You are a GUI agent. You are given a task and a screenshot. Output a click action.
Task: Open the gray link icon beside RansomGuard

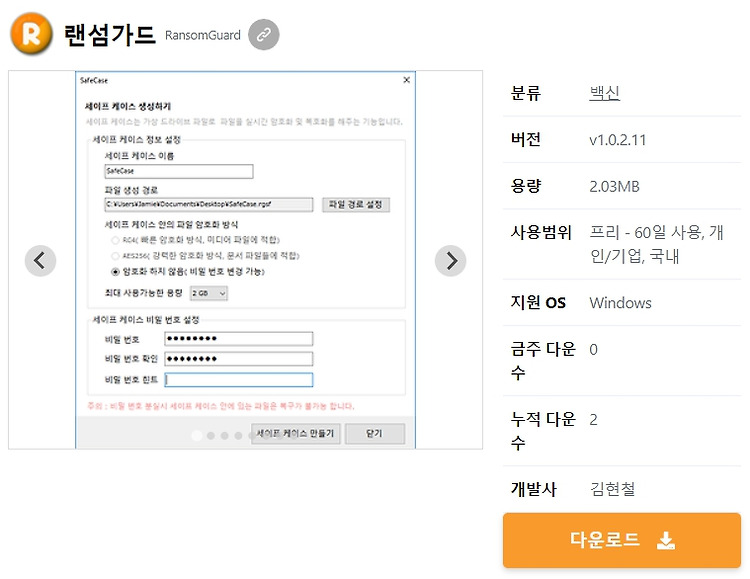tap(264, 34)
